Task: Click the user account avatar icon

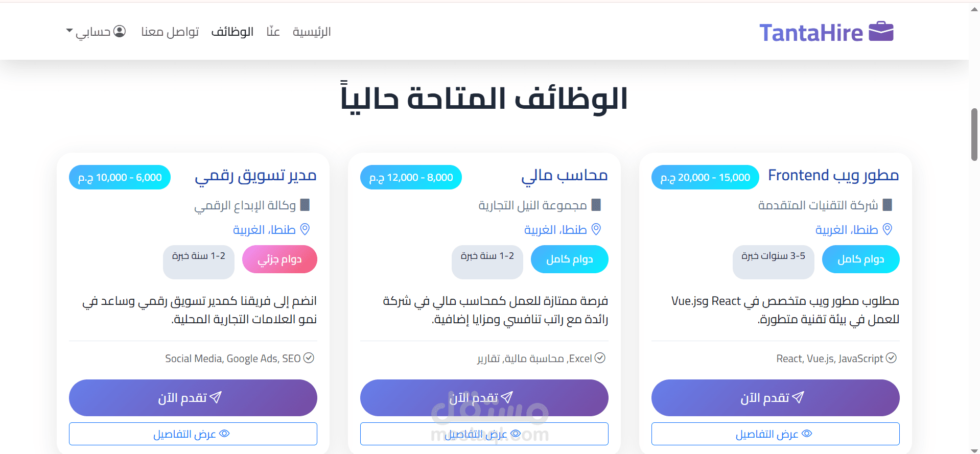Action: coord(120,31)
